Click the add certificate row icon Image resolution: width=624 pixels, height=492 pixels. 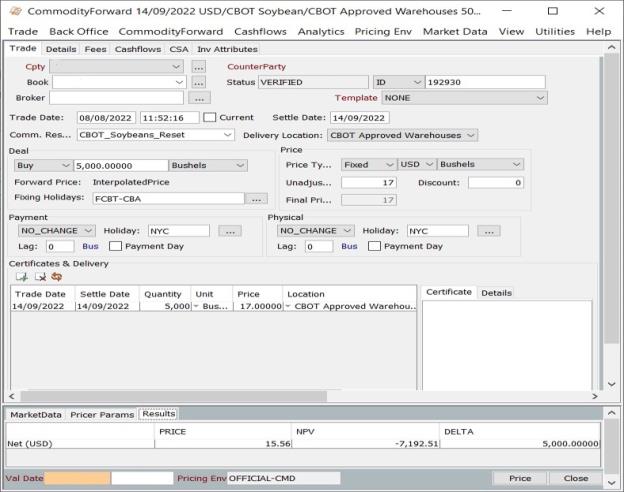click(21, 277)
